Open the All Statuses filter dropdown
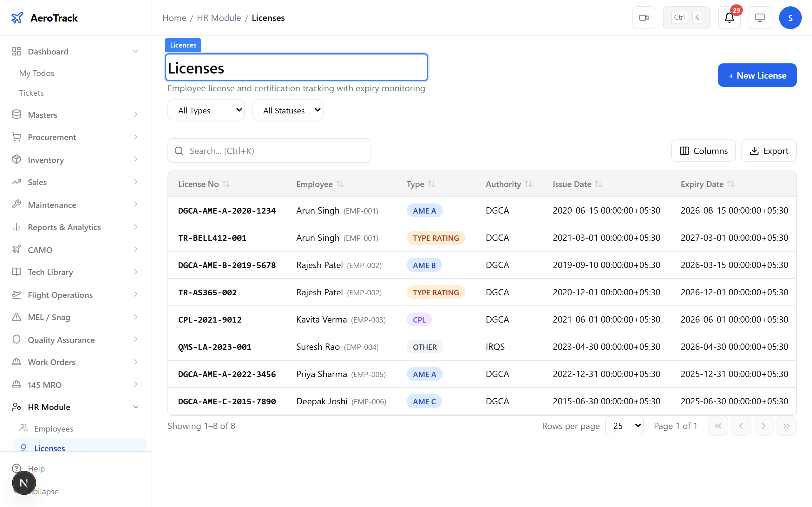812x507 pixels. [x=288, y=110]
